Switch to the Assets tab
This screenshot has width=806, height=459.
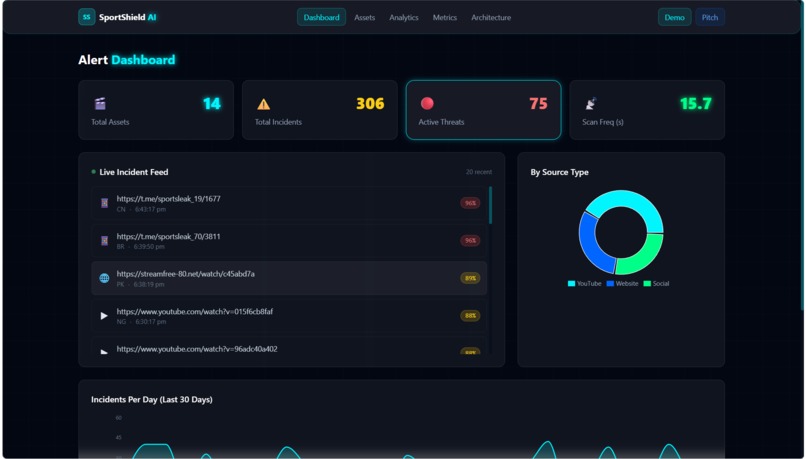point(364,17)
